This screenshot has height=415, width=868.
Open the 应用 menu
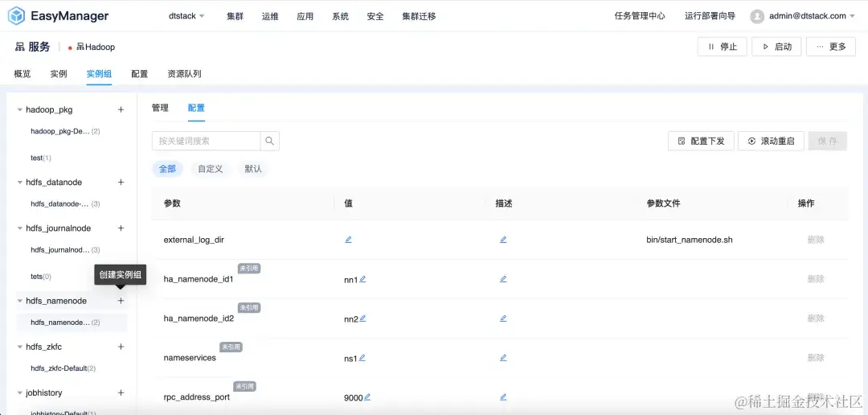(x=305, y=16)
